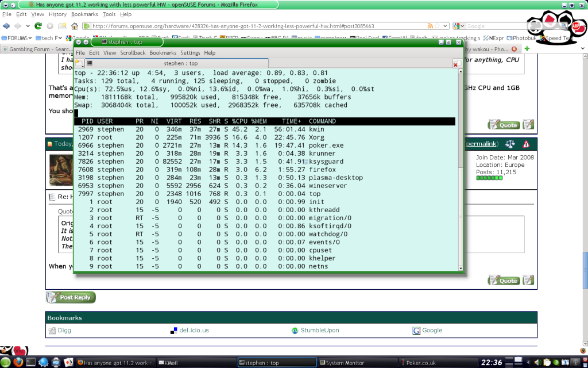This screenshot has width=588, height=368.
Task: Click the forum user avatar thumbnail
Action: [61, 170]
